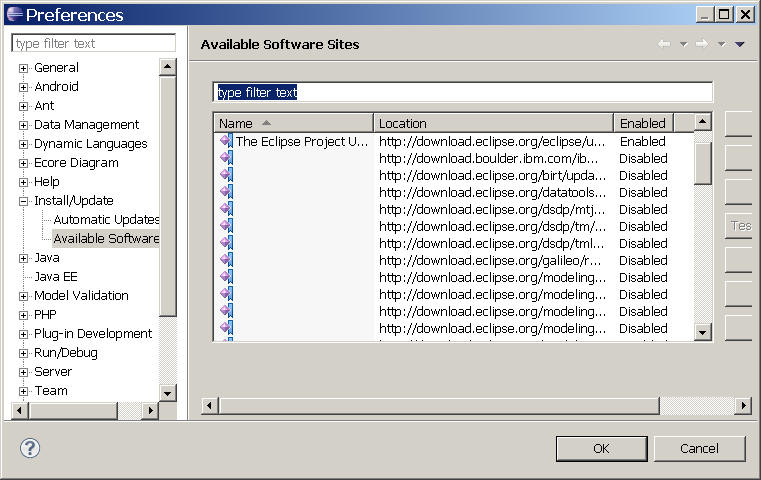761x480 pixels.
Task: Focus the software sites filter text field
Action: click(x=463, y=92)
